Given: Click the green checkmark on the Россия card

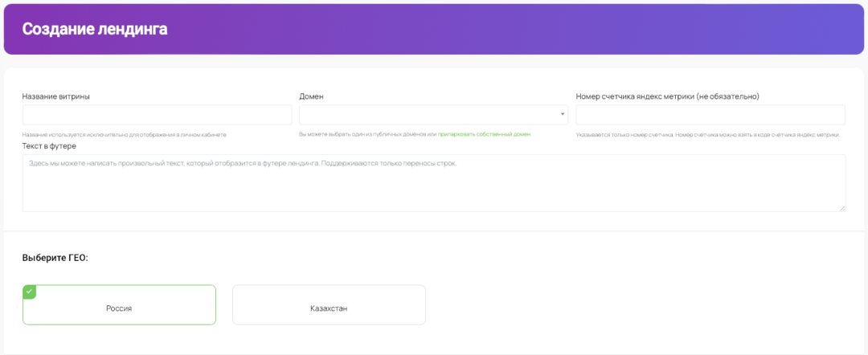Looking at the screenshot, I should pyautogui.click(x=30, y=292).
